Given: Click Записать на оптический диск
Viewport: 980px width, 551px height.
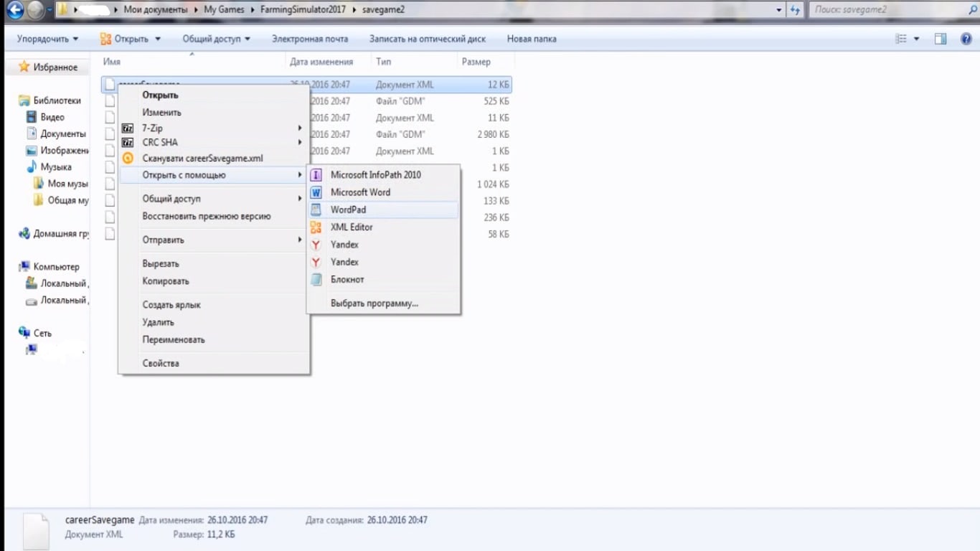Looking at the screenshot, I should tap(427, 39).
